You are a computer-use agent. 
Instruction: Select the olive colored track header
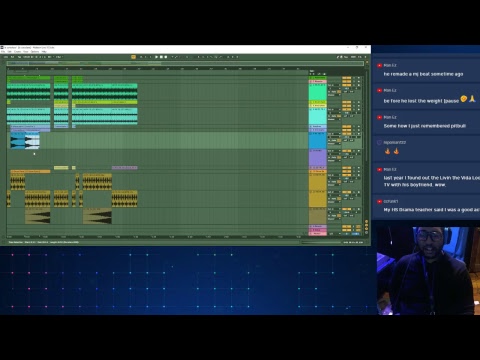click(318, 216)
